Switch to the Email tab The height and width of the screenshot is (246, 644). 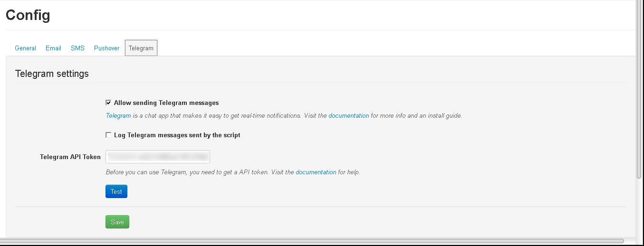(x=53, y=48)
